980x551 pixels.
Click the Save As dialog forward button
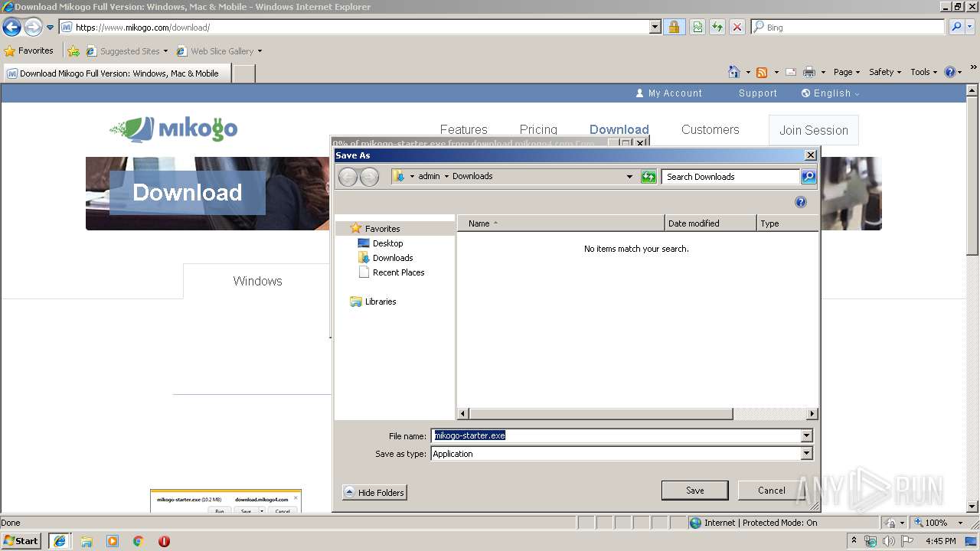369,177
